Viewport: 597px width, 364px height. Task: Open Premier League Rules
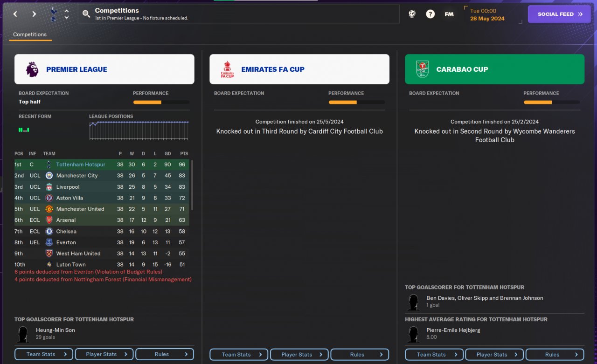pos(165,354)
